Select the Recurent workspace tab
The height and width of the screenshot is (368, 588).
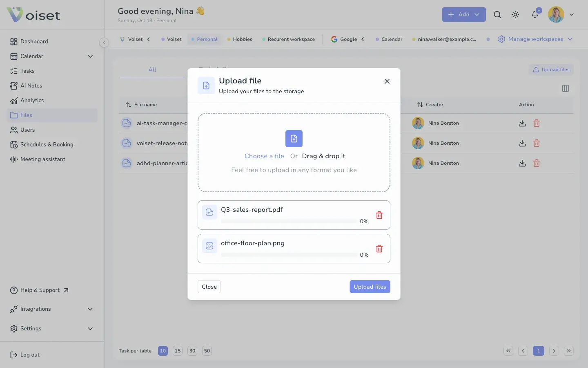tap(288, 39)
